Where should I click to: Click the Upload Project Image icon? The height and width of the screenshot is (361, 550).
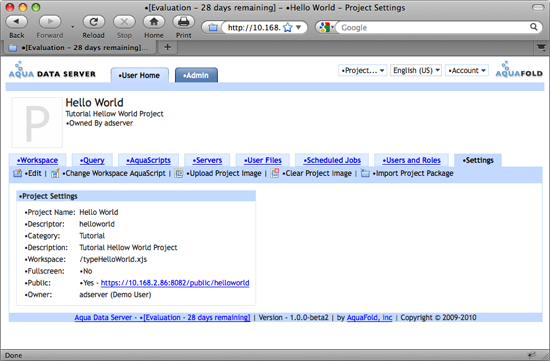(179, 173)
